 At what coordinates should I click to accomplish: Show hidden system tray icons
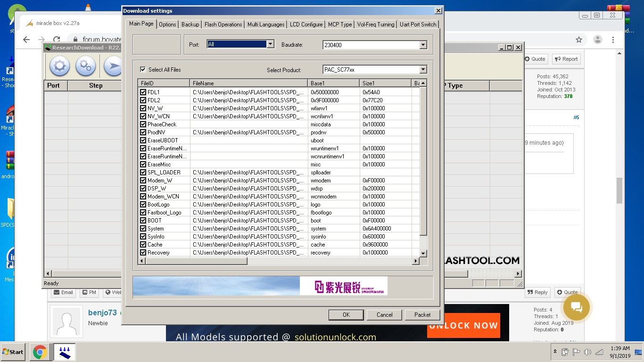click(x=554, y=352)
